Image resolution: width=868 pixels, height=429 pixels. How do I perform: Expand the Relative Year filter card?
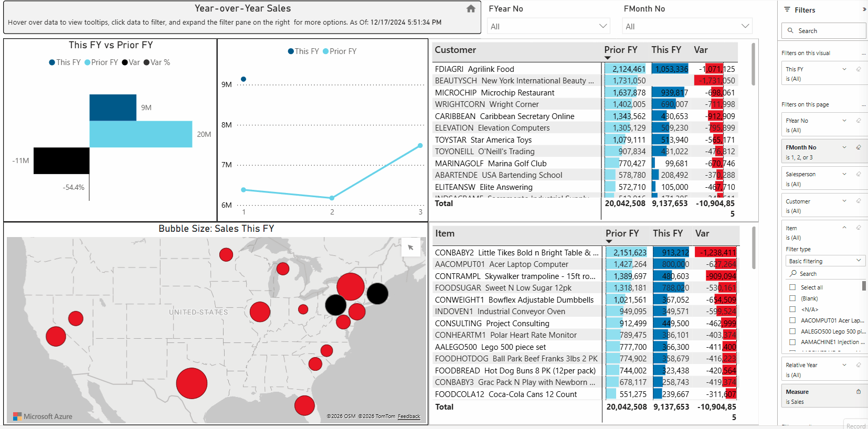844,365
